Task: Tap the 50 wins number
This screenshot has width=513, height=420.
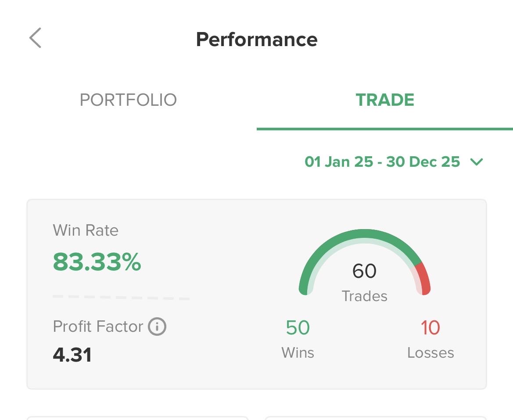Action: [x=298, y=328]
